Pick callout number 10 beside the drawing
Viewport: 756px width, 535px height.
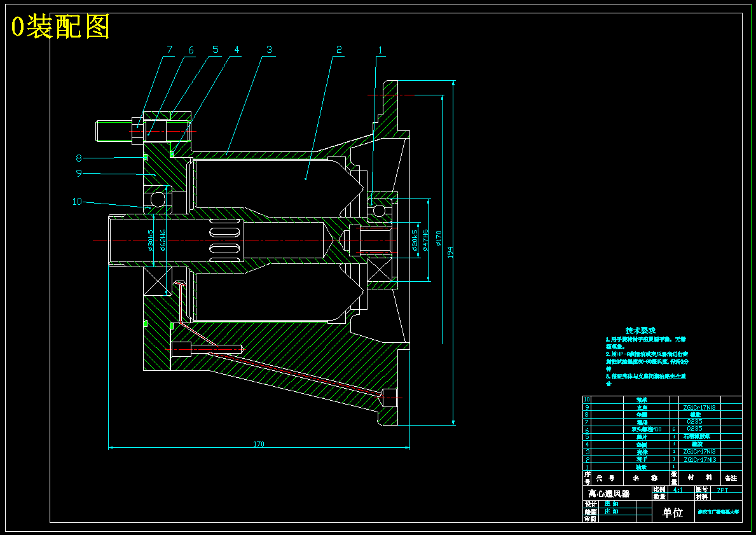(x=77, y=202)
